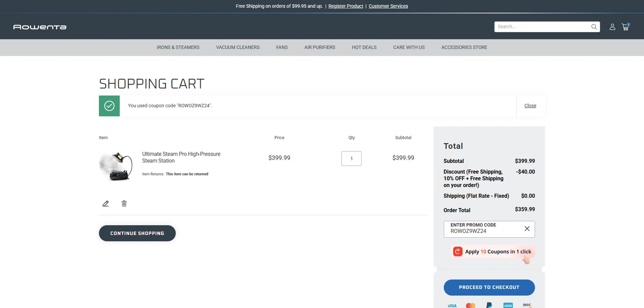Screen dimensions: 644x308
Task: Click the search magnifier icon
Action: click(594, 27)
